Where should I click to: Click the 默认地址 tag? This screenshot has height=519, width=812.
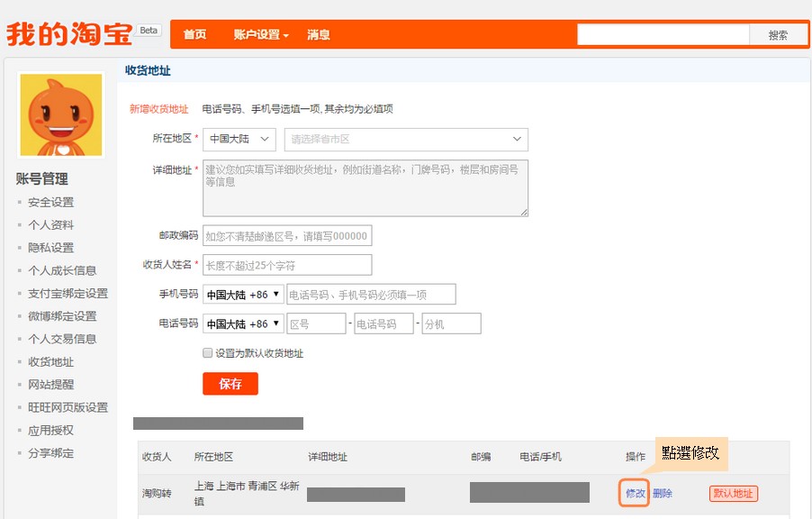tap(734, 493)
